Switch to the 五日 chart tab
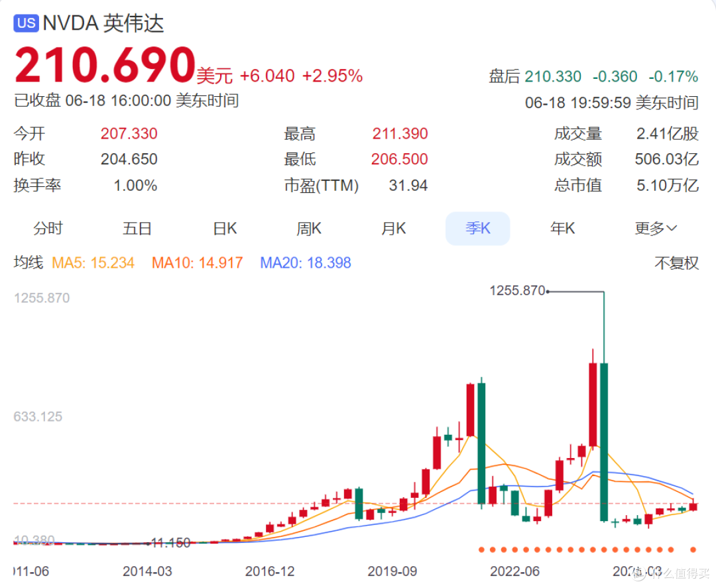 point(137,228)
